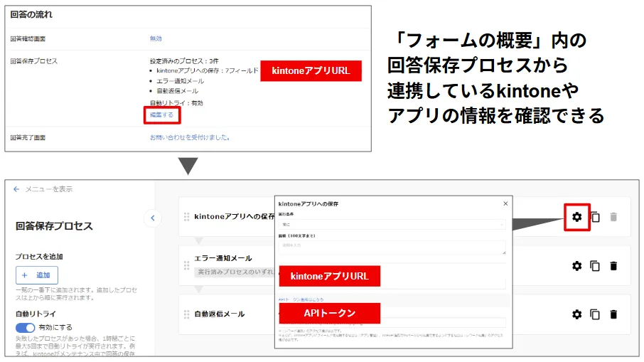Click the 説明 text area in dialog
Viewport: 644px width, 362px height.
(x=392, y=247)
